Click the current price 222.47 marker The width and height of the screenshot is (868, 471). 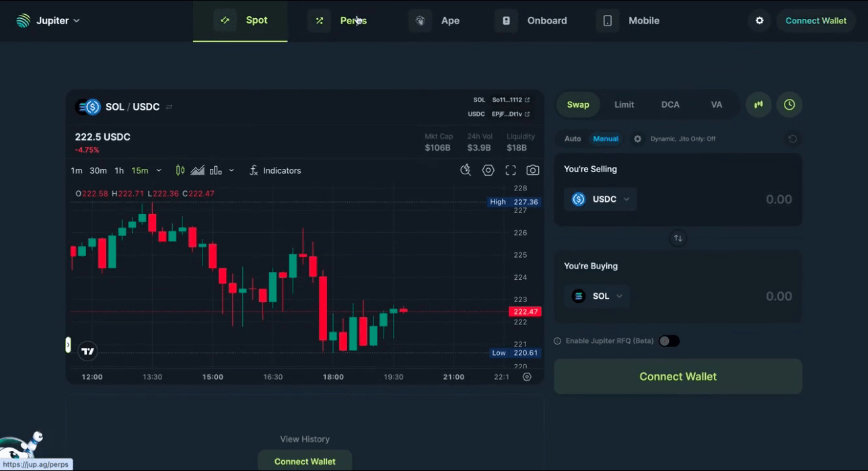coord(525,312)
